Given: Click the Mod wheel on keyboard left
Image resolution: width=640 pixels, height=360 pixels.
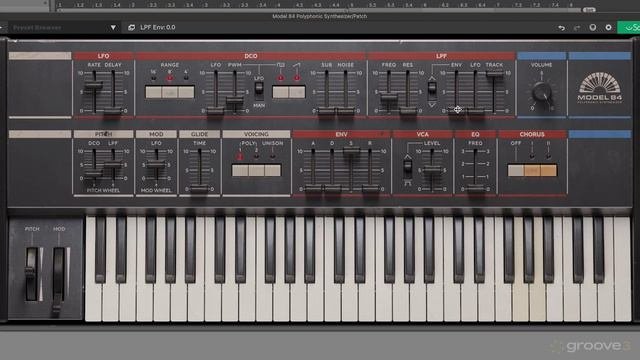Looking at the screenshot, I should click(x=58, y=280).
